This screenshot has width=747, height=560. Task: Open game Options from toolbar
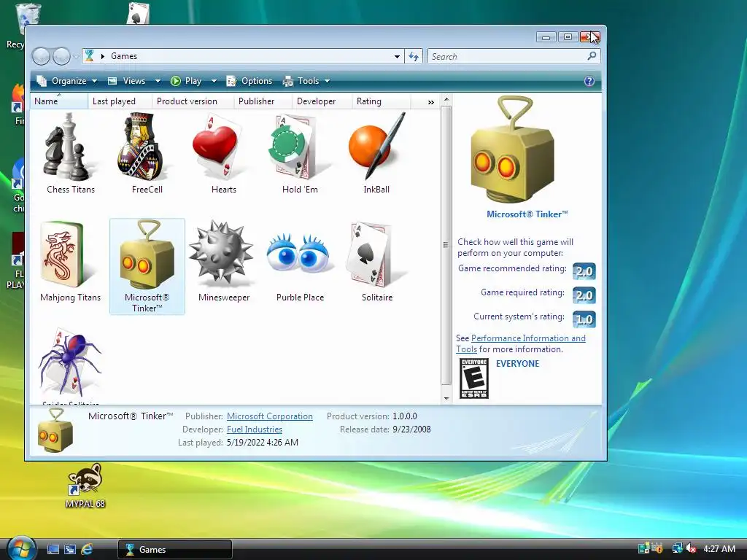pos(249,81)
